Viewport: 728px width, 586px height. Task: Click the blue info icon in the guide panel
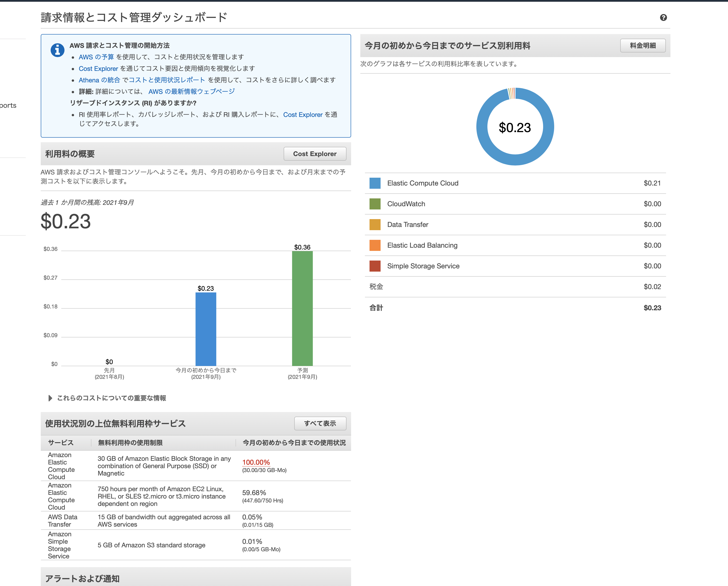pyautogui.click(x=57, y=50)
